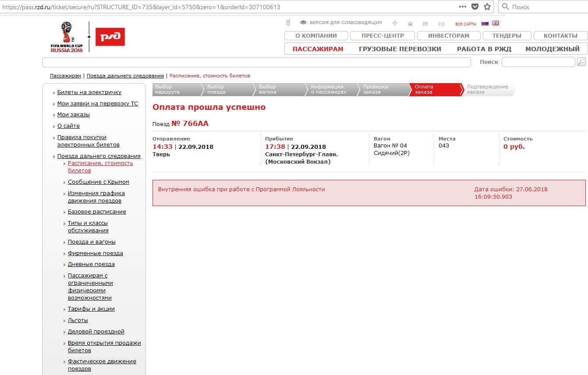Select the Russian flag language icon
Viewport: 588px width, 375px height.
[485, 23]
